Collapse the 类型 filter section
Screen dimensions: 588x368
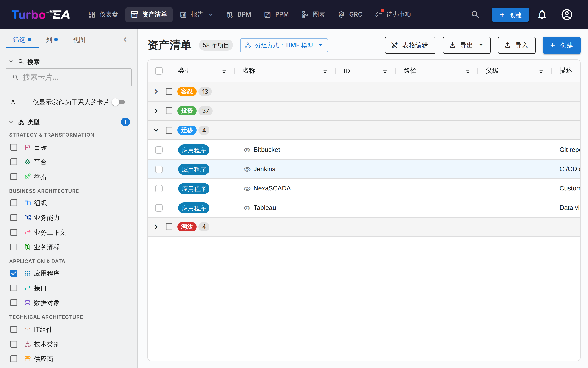click(11, 122)
